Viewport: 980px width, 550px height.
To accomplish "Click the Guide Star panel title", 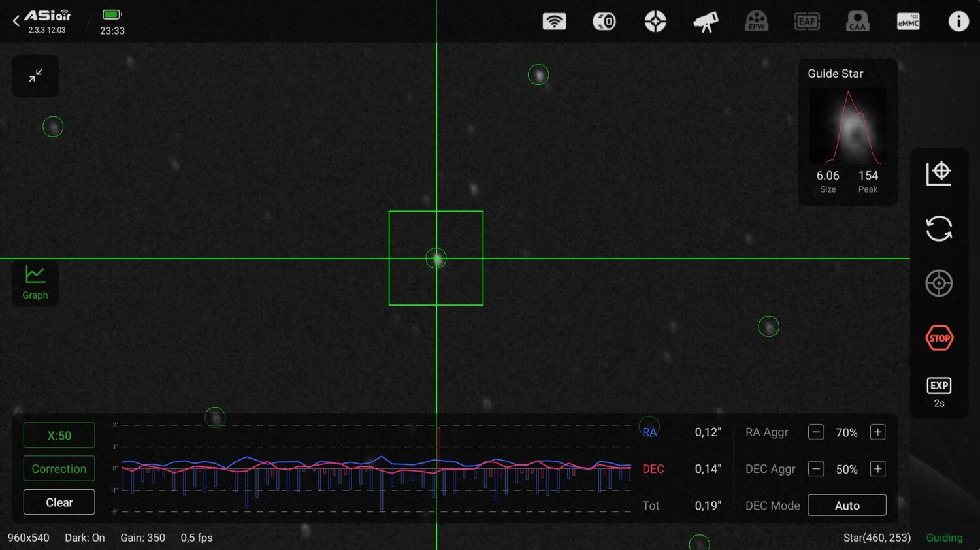I will (836, 74).
